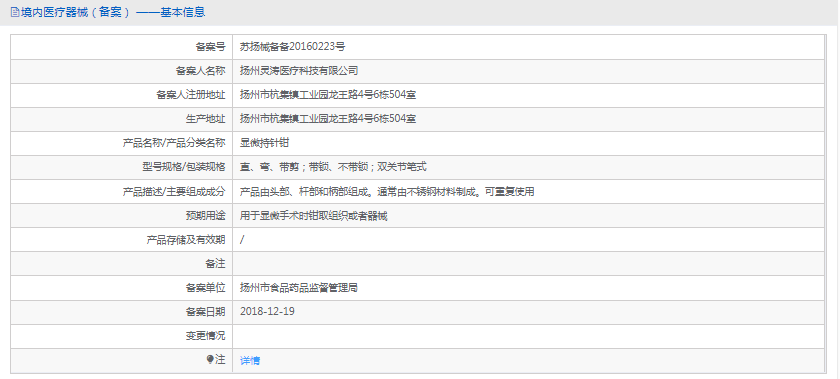Click the 生产地址 address value
Screen dimensions: 840x379
coord(328,119)
